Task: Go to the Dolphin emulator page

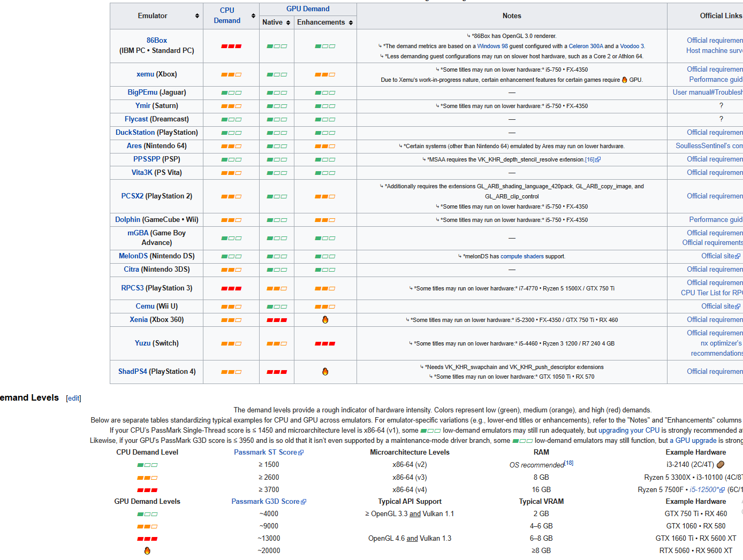Action: click(127, 220)
